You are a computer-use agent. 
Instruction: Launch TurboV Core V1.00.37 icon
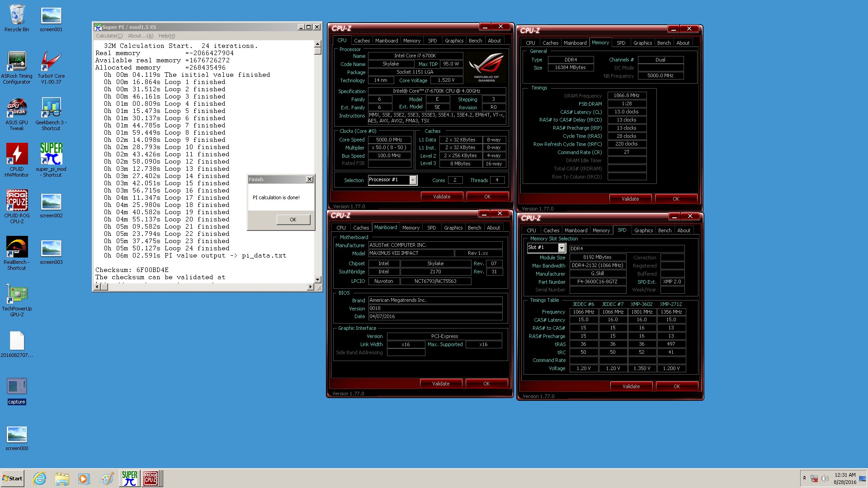click(x=51, y=67)
